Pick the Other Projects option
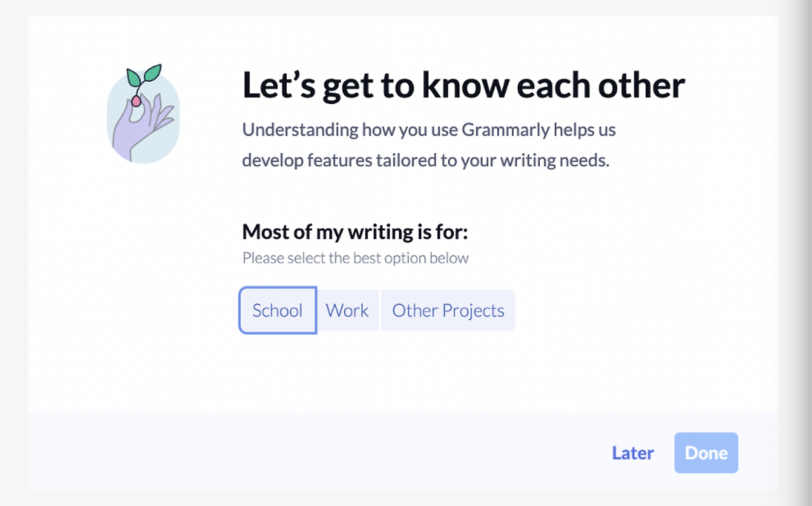812x506 pixels. click(448, 311)
